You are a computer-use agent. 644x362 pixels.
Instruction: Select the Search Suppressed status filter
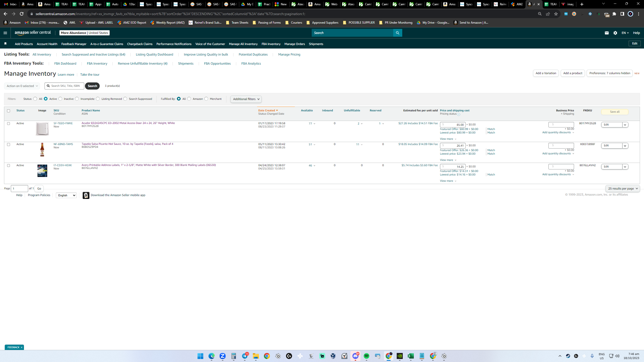pyautogui.click(x=125, y=99)
